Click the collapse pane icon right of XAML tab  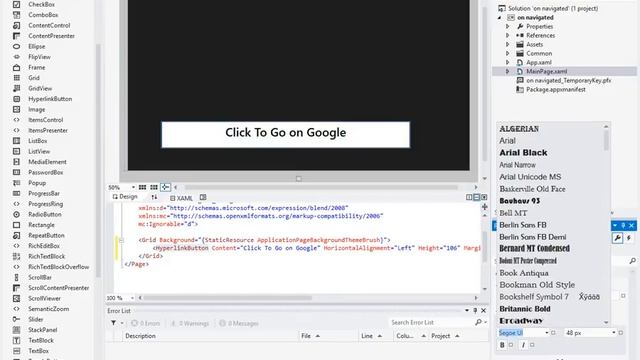tap(203, 198)
